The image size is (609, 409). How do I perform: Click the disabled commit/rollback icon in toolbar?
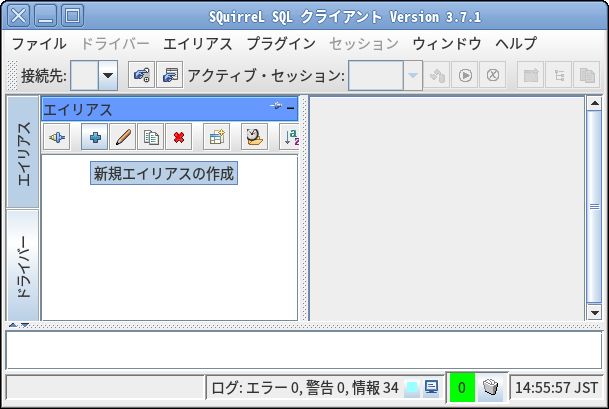click(x=437, y=75)
